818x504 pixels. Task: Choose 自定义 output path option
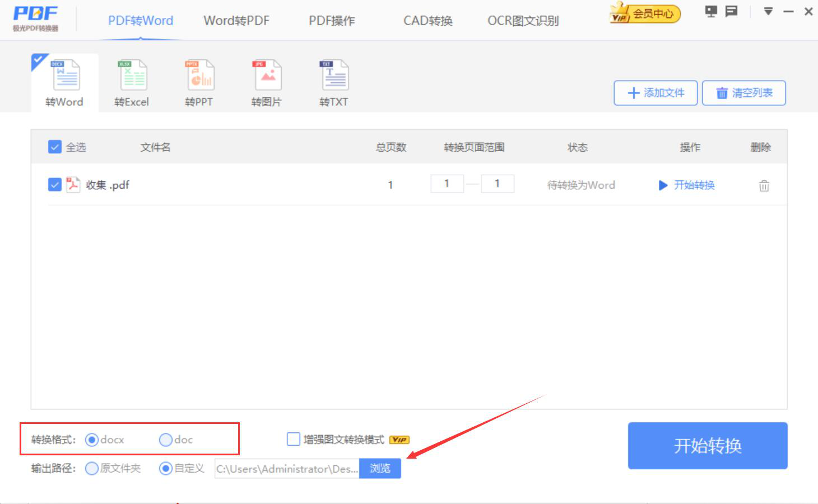pyautogui.click(x=165, y=468)
